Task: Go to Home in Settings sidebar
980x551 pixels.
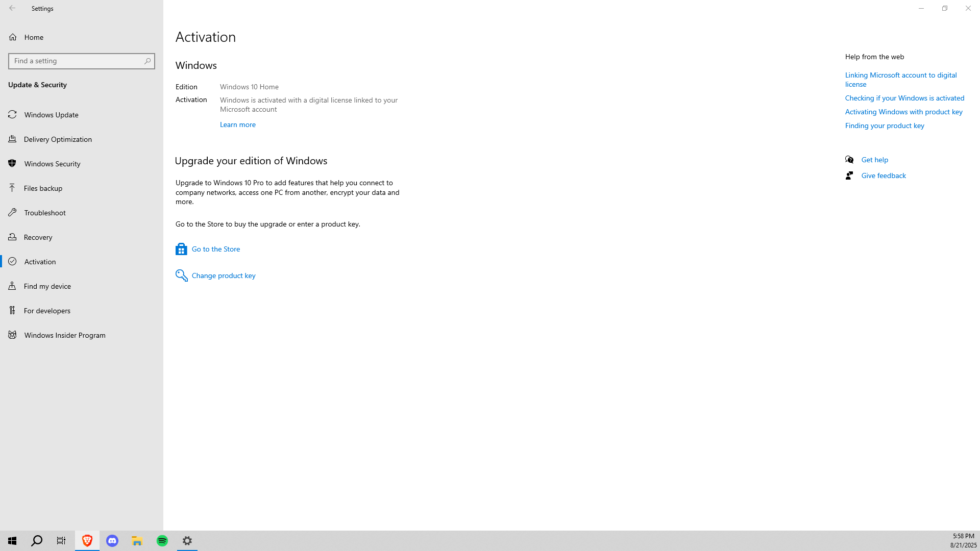Action: pos(82,37)
